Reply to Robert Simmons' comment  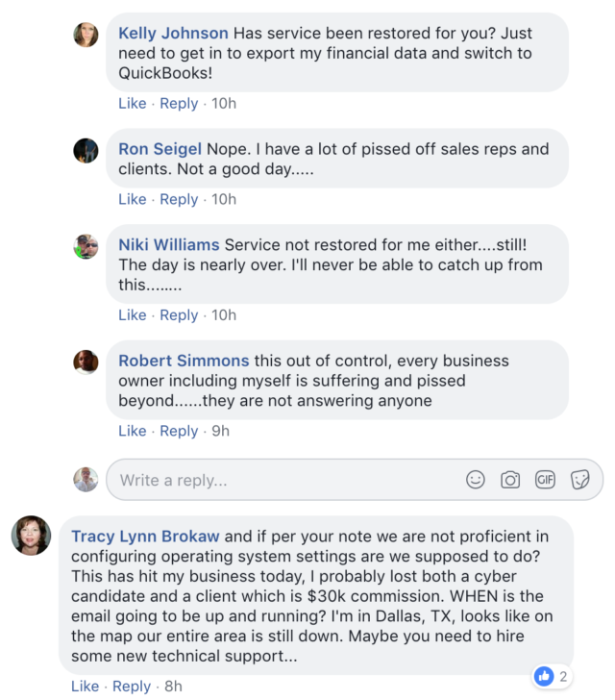[x=179, y=431]
